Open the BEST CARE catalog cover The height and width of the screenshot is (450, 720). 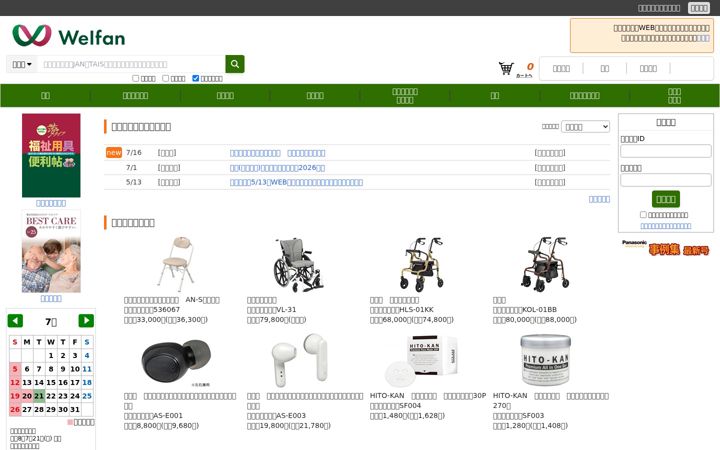[x=51, y=251]
